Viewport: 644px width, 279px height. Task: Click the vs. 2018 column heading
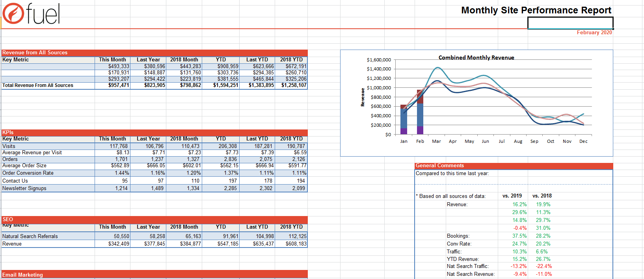pyautogui.click(x=542, y=196)
